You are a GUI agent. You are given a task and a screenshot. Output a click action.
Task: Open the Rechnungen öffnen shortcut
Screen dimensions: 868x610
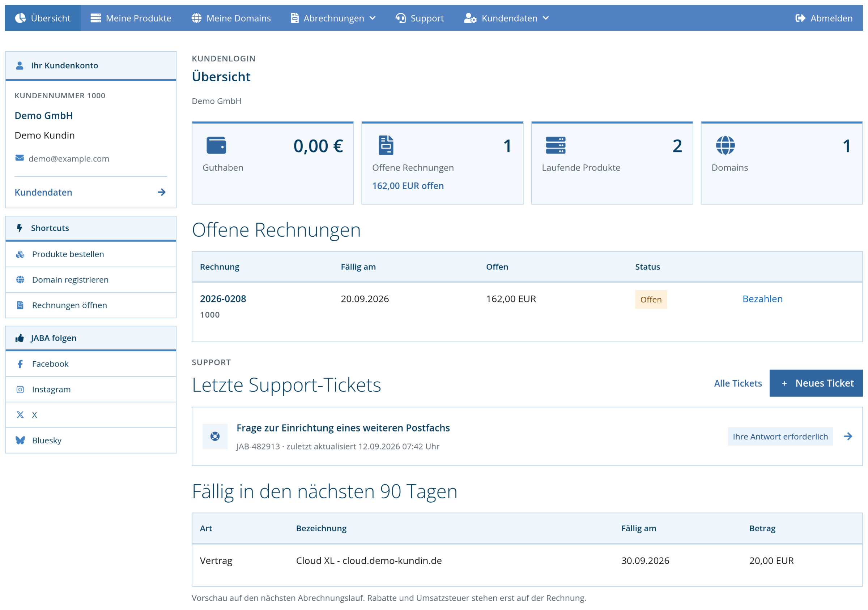(x=91, y=305)
